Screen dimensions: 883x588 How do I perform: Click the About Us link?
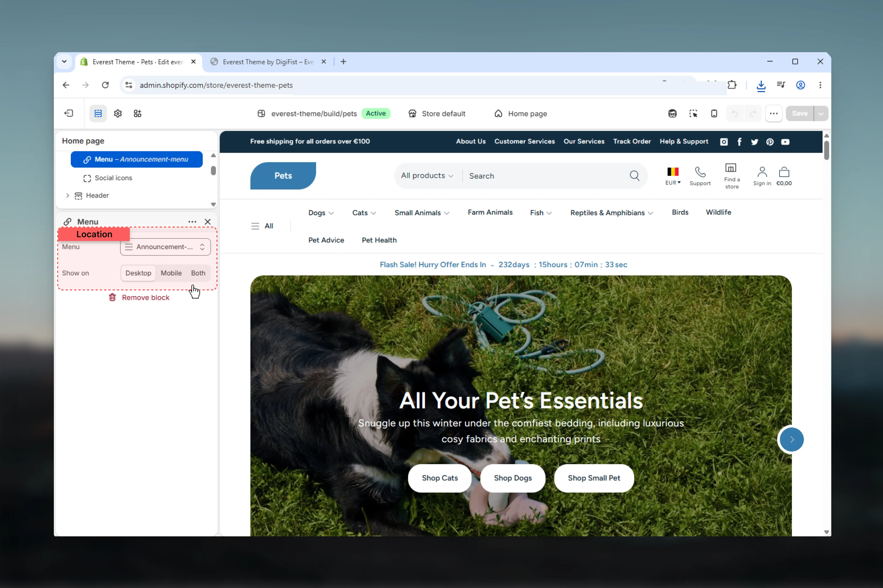pyautogui.click(x=471, y=141)
